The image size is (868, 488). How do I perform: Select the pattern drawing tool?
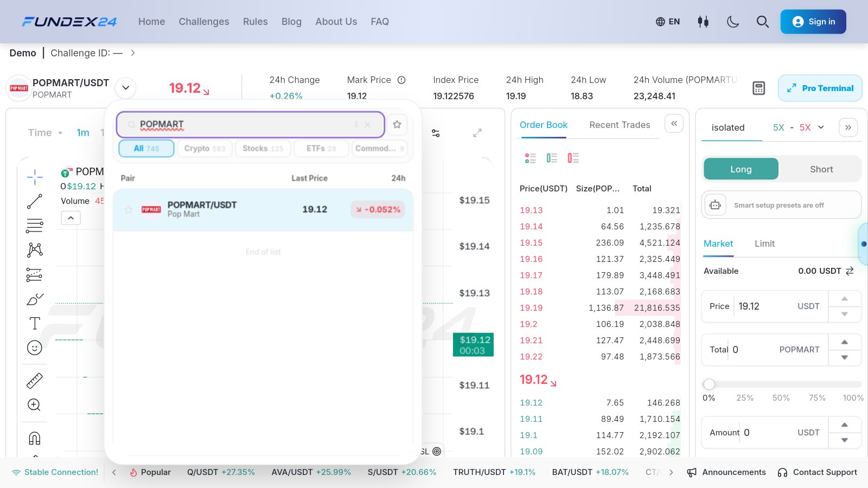35,249
